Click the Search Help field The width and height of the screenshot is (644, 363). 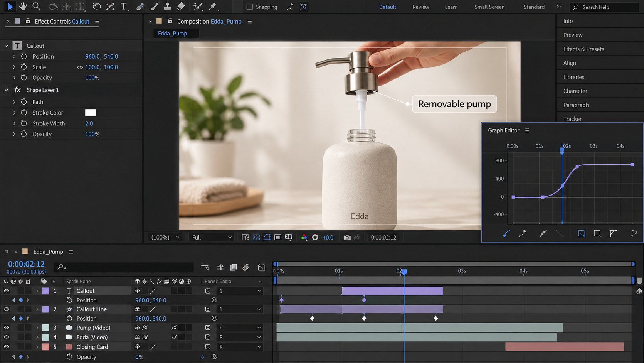[x=605, y=7]
